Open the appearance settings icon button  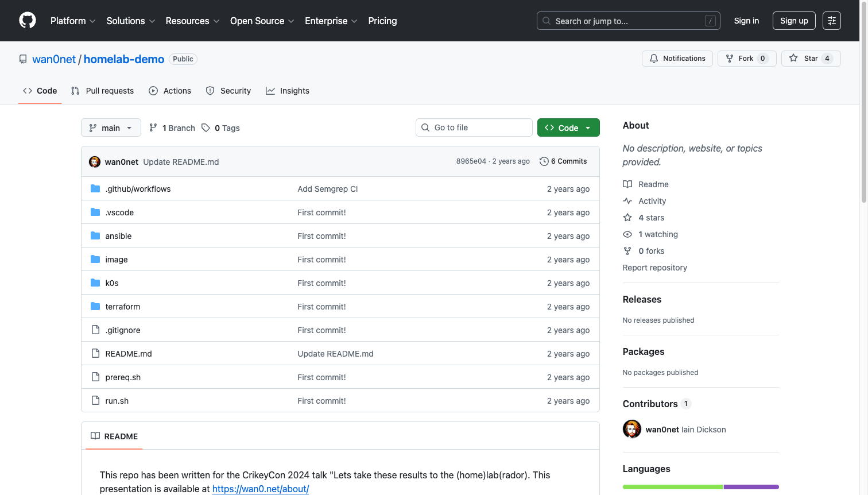click(831, 21)
